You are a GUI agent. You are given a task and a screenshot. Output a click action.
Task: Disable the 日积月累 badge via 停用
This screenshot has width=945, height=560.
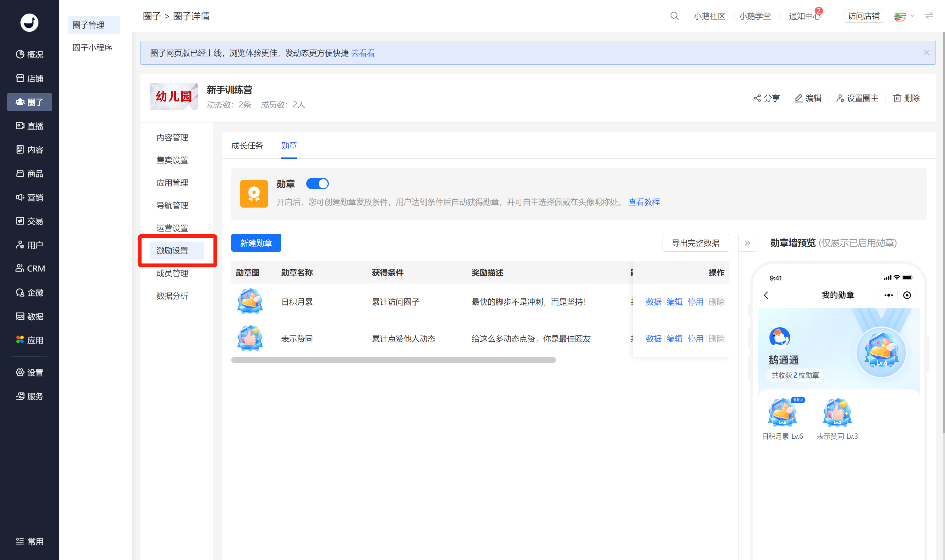[695, 302]
